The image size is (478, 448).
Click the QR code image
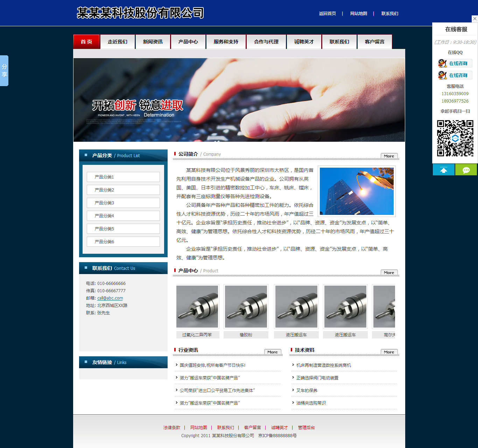(455, 138)
